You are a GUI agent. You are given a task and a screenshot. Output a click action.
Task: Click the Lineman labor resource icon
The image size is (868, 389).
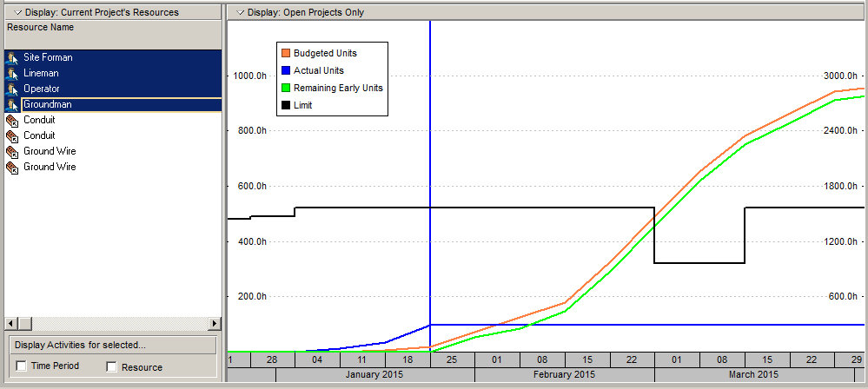click(x=11, y=73)
